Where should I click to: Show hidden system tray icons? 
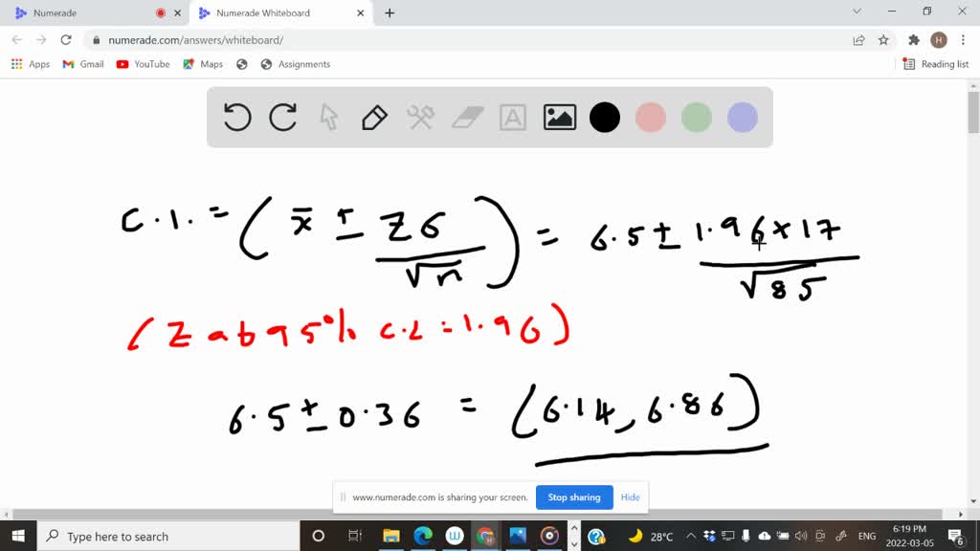coord(691,536)
